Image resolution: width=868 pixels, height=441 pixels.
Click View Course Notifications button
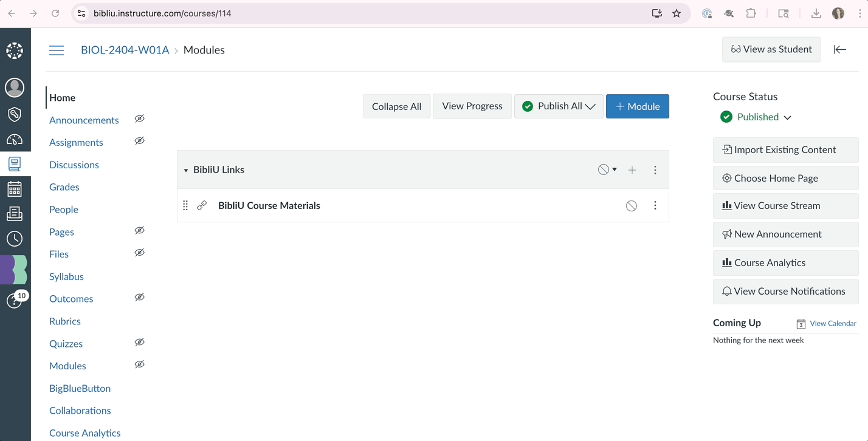(x=785, y=292)
